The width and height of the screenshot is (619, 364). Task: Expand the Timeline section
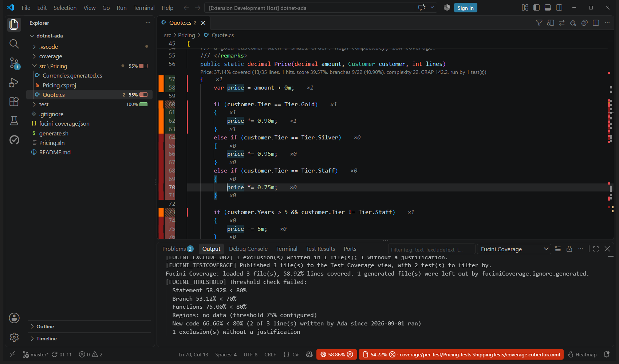(x=89, y=339)
